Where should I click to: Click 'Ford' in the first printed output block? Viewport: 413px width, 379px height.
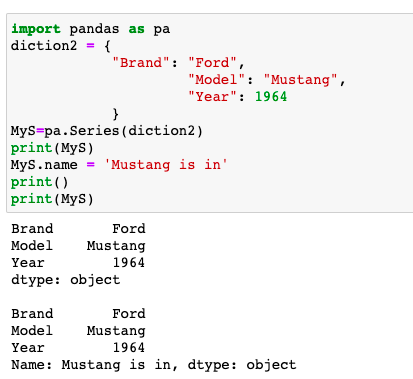pos(129,229)
